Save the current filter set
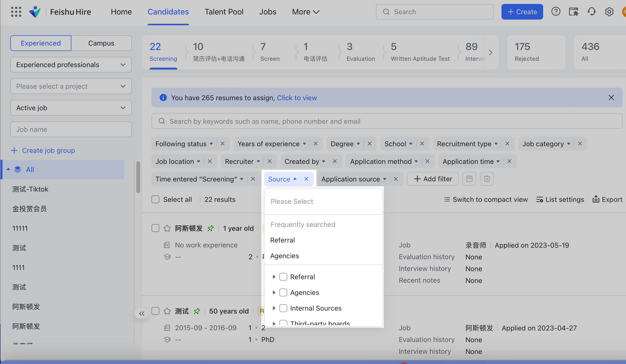The width and height of the screenshot is (626, 364). tap(469, 179)
